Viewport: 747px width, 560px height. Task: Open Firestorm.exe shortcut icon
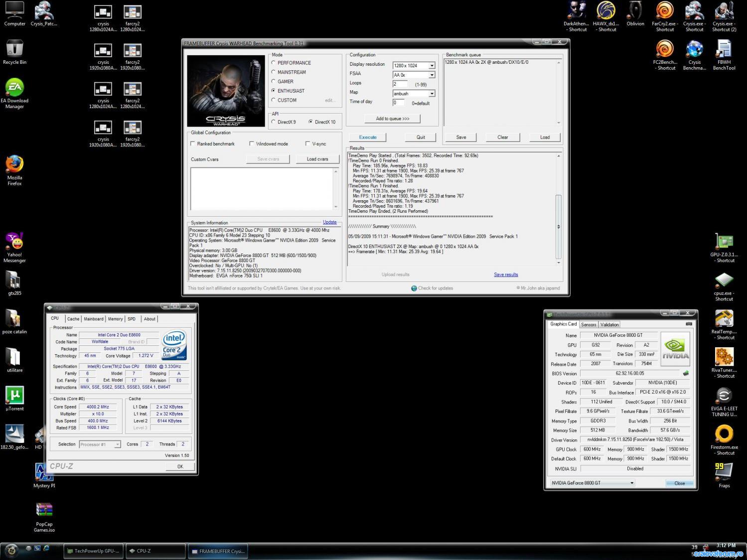[724, 440]
